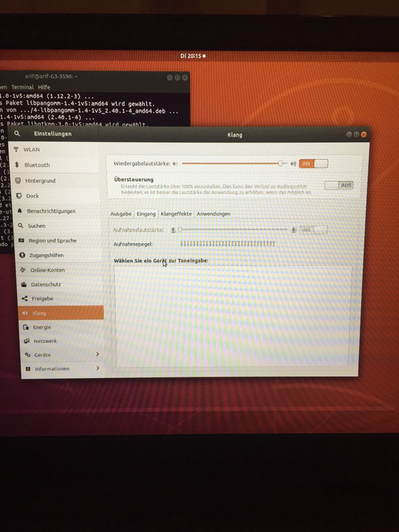This screenshot has height=532, width=399.
Task: Click the loud speaker icon after playback slider
Action: [293, 164]
